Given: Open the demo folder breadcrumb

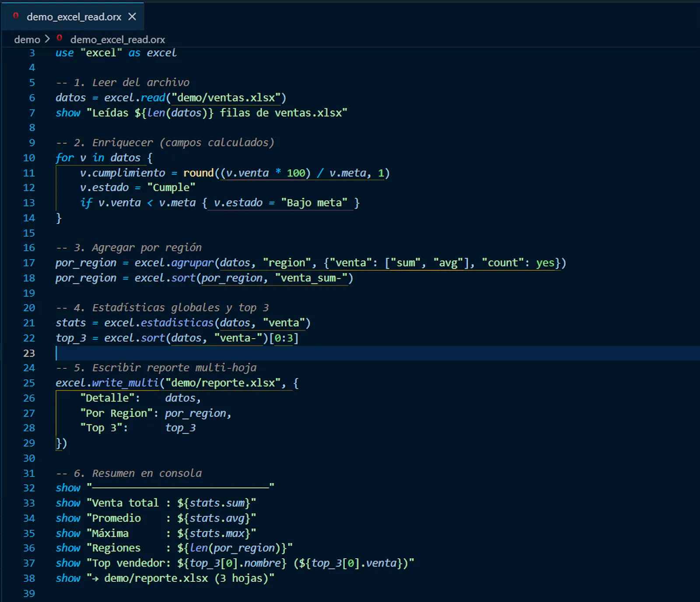Looking at the screenshot, I should (x=27, y=39).
